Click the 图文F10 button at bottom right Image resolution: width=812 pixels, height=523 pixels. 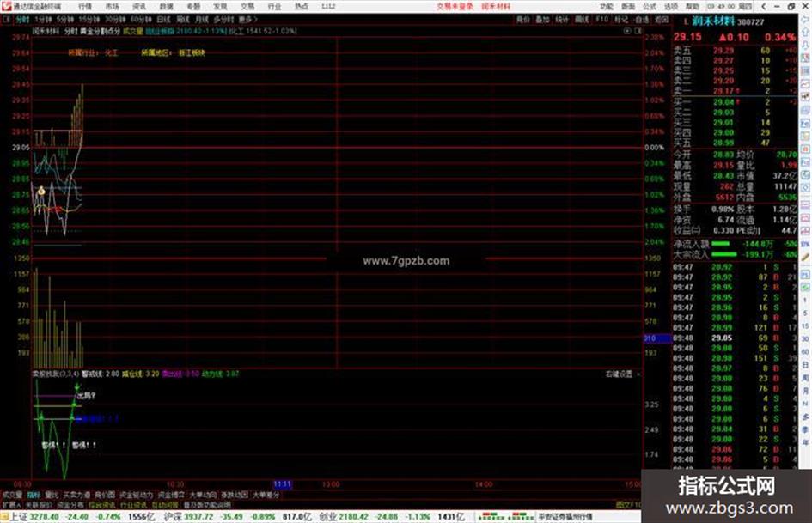coord(628,505)
